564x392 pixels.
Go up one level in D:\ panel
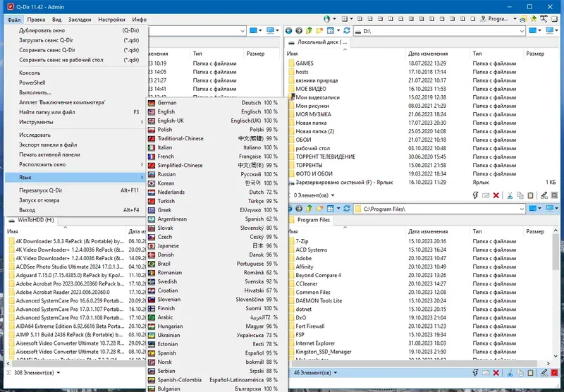309,31
